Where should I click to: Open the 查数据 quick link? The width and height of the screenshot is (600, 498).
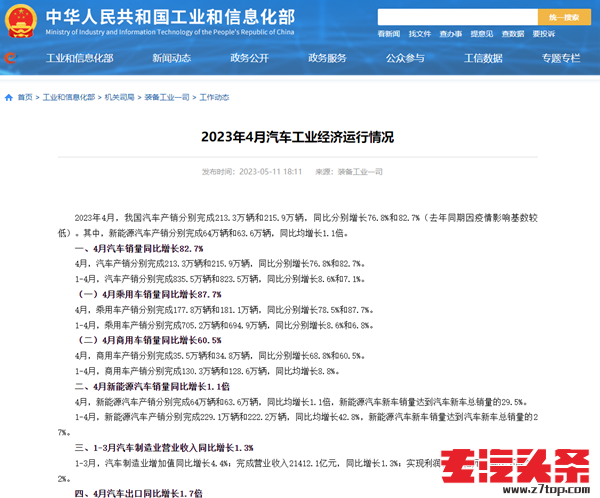click(x=513, y=34)
